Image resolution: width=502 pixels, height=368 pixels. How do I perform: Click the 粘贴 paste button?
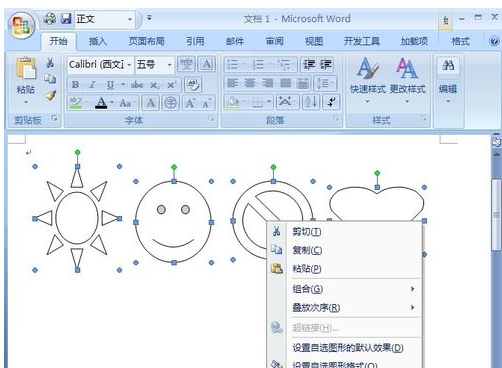tap(26, 75)
